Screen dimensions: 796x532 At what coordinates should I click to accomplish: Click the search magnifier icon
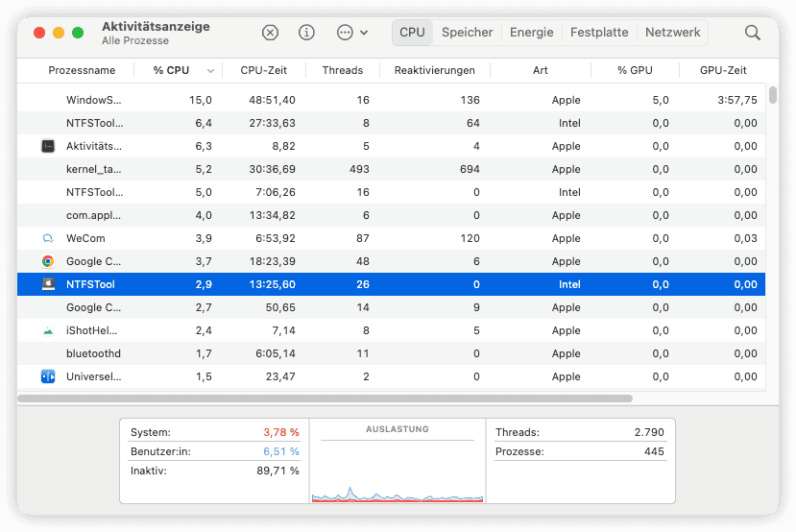point(753,33)
